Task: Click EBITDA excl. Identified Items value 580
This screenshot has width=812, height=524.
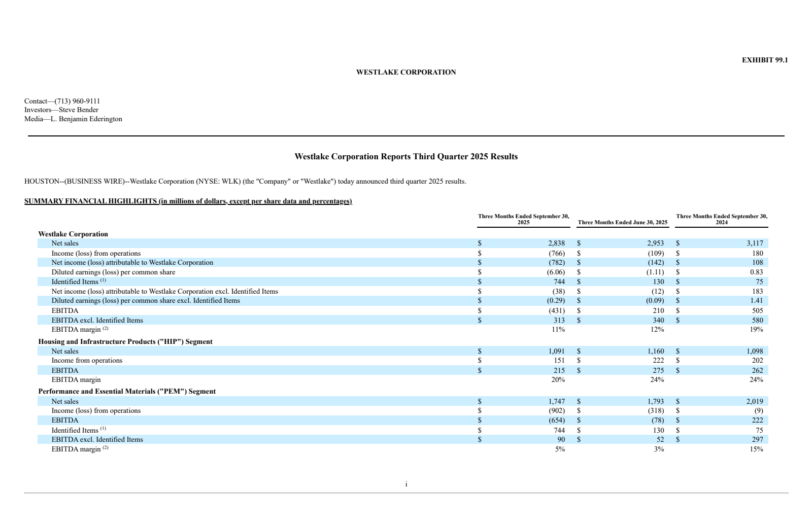Action: tap(757, 320)
